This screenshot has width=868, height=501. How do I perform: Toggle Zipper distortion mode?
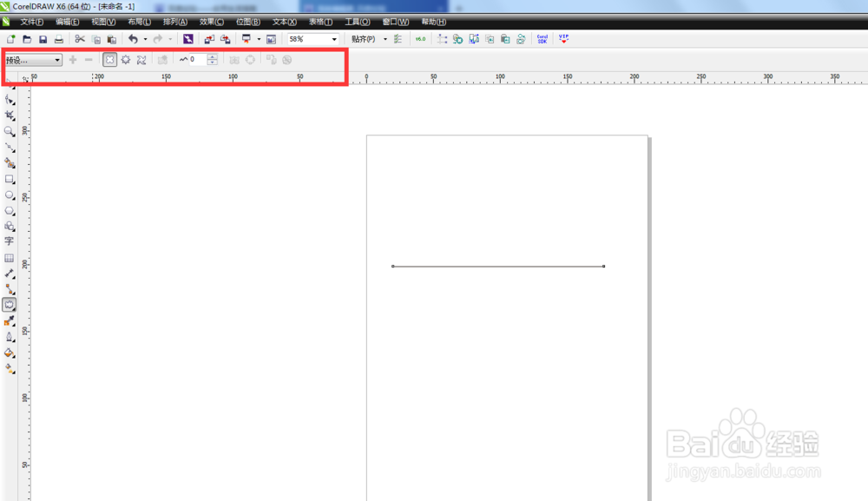point(126,60)
